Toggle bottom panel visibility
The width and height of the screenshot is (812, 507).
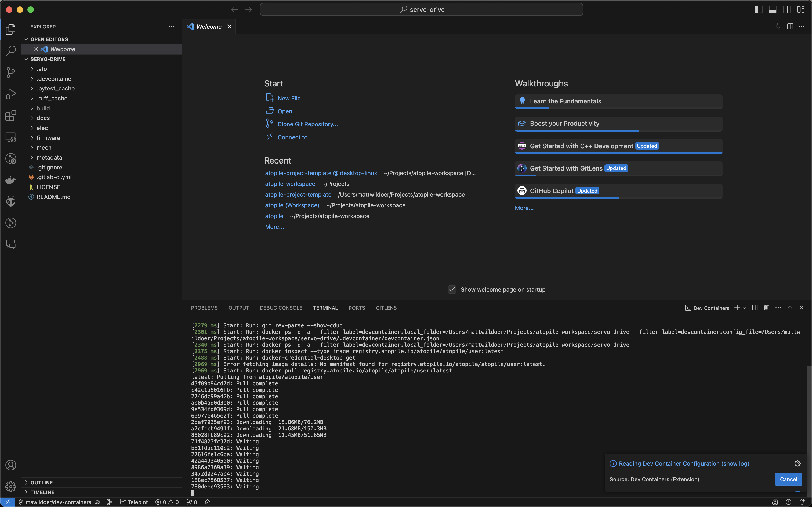[773, 9]
